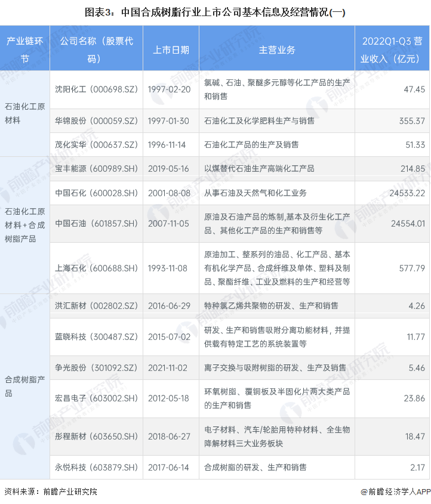Screen dimensions: 431x504
Task: Select the 上市日期 column header
Action: pos(171,48)
